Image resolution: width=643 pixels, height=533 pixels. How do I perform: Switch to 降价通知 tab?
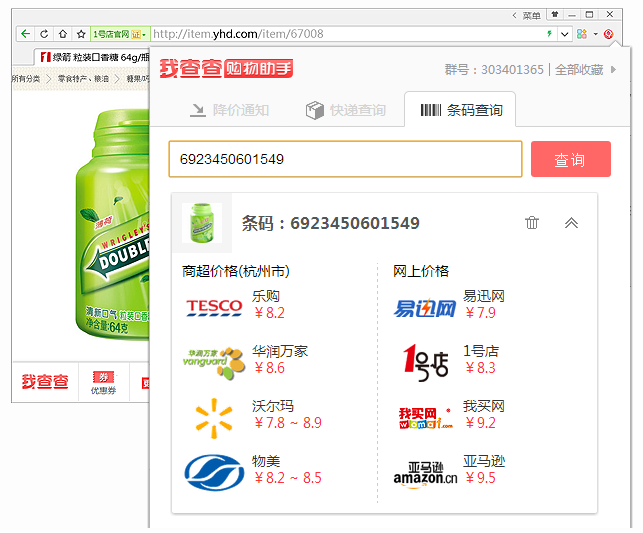click(228, 110)
